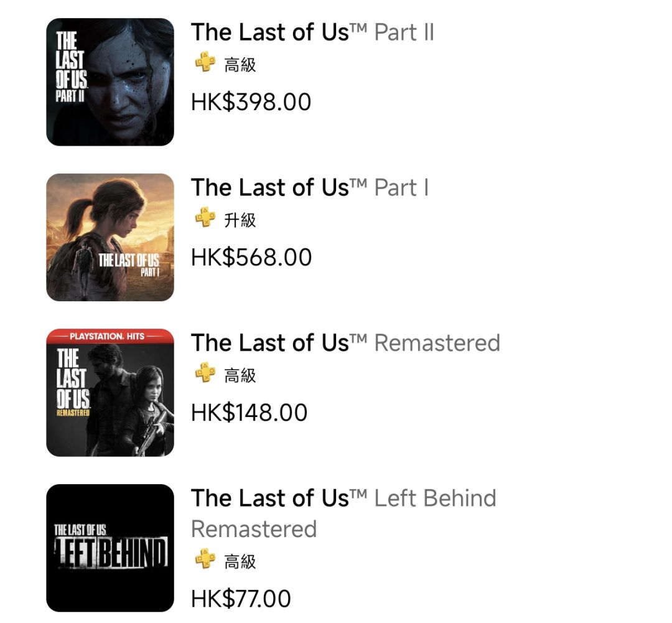Image resolution: width=672 pixels, height=623 pixels.
Task: Select the HK$77.00 price
Action: pyautogui.click(x=241, y=599)
